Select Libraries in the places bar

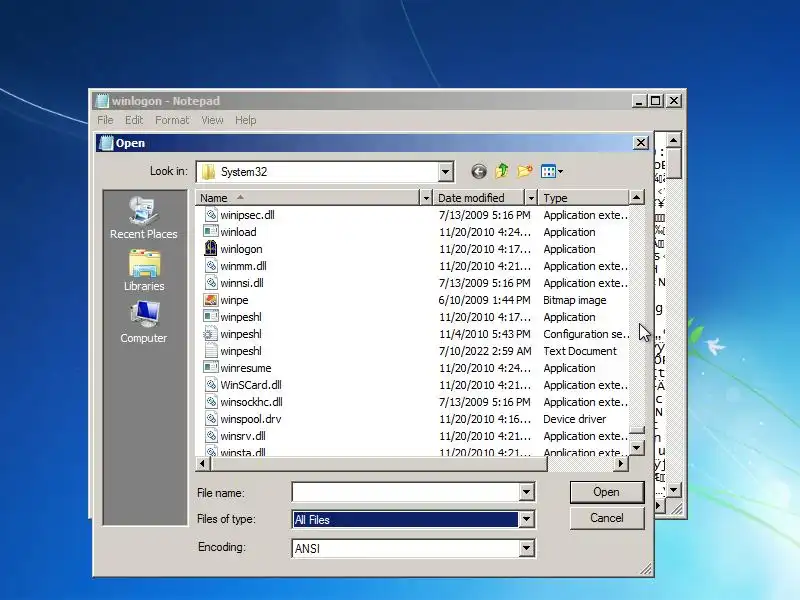tap(144, 270)
